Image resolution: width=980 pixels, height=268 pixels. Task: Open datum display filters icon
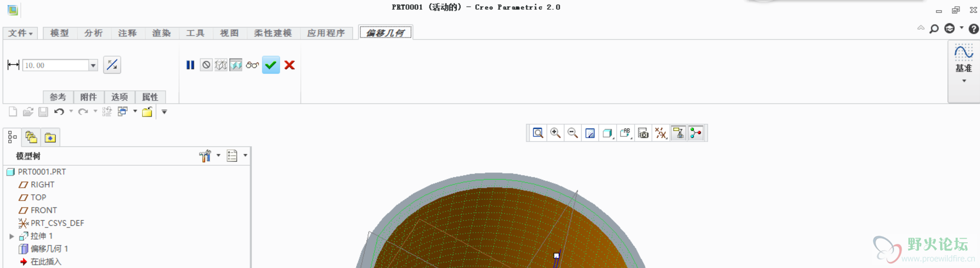(661, 133)
